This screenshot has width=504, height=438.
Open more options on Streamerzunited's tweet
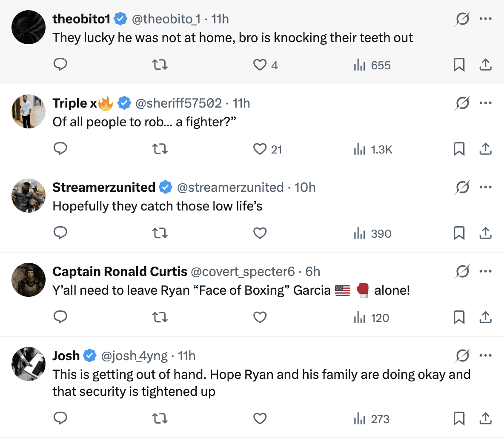pos(485,187)
